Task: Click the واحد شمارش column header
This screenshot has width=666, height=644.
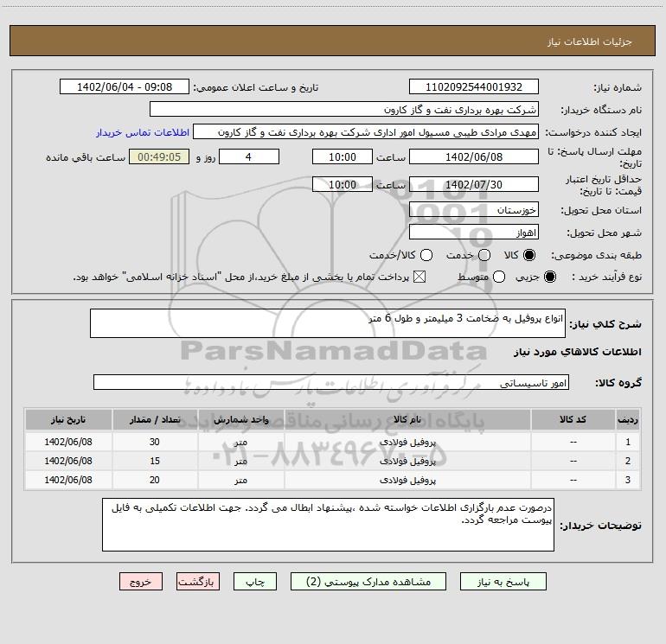Action: pos(240,419)
